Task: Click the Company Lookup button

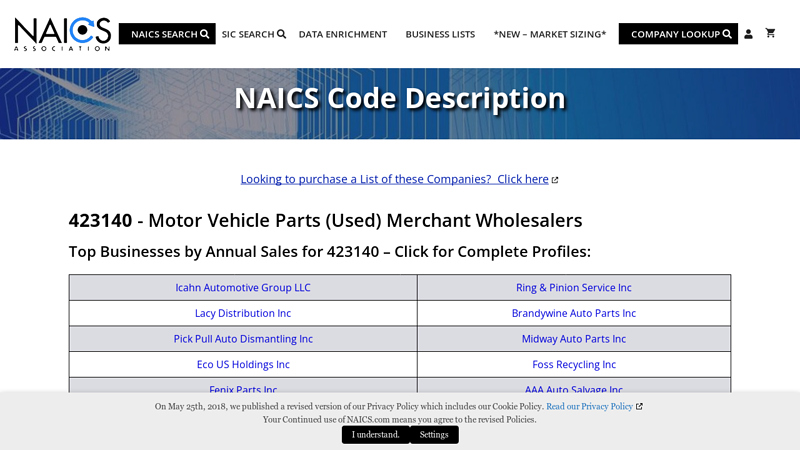Action: 678,34
